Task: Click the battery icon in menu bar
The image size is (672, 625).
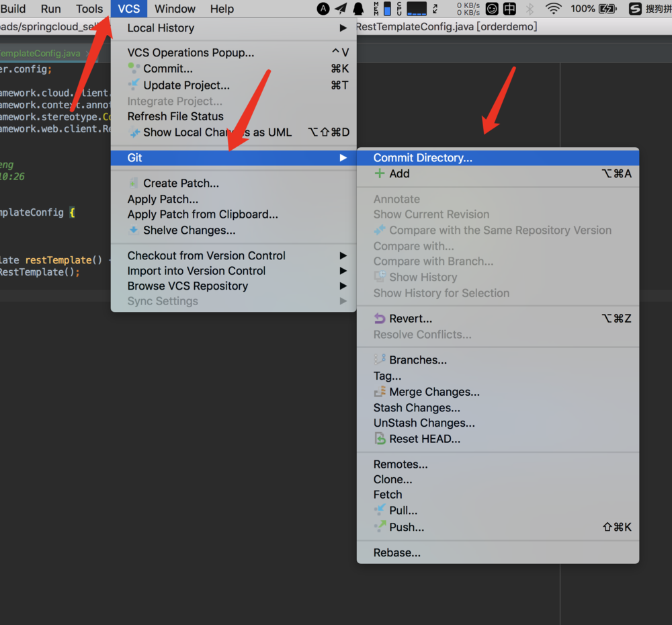Action: pyautogui.click(x=607, y=9)
